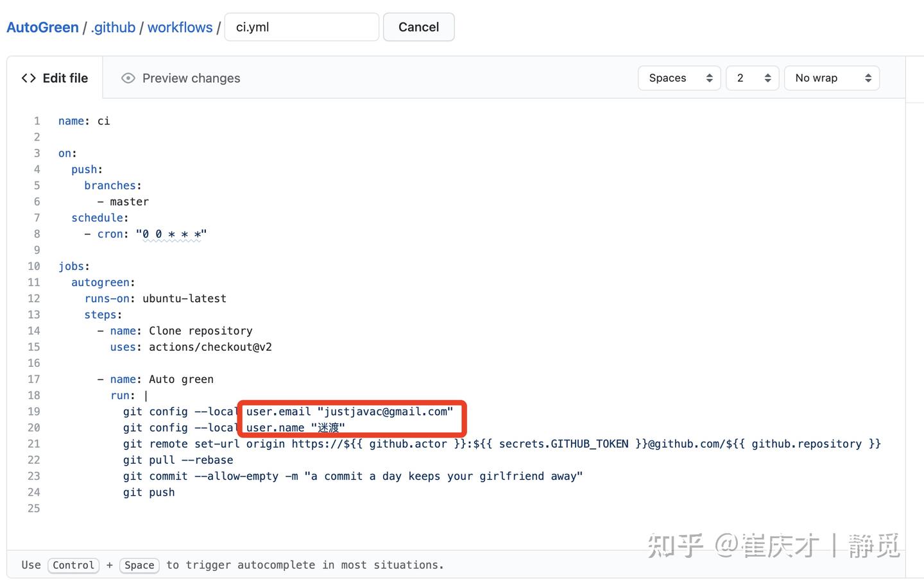The image size is (924, 583).
Task: Click the Control key hint badge
Action: (x=73, y=565)
